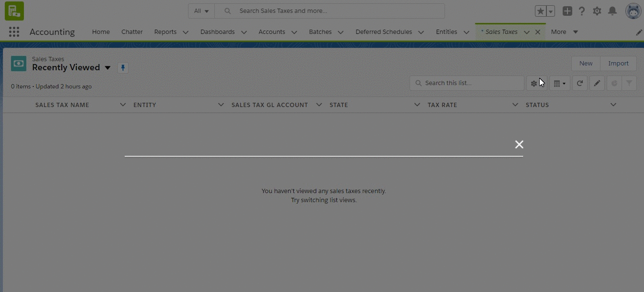
Task: Open the App Launcher grid icon
Action: click(x=14, y=32)
